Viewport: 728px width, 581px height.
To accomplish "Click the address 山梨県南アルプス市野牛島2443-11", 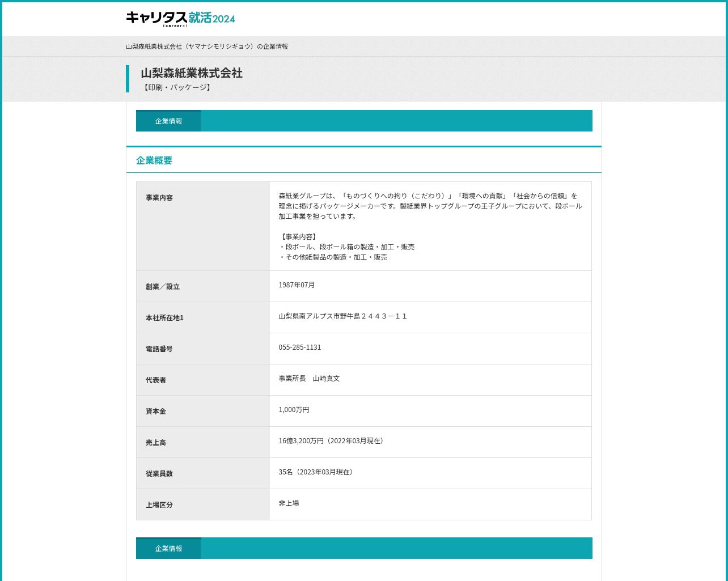I will click(x=343, y=316).
